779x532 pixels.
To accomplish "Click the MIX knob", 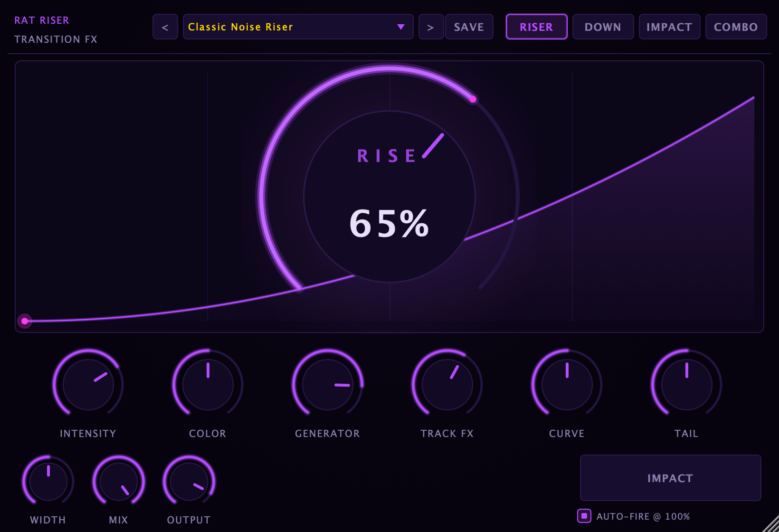I will [x=119, y=481].
